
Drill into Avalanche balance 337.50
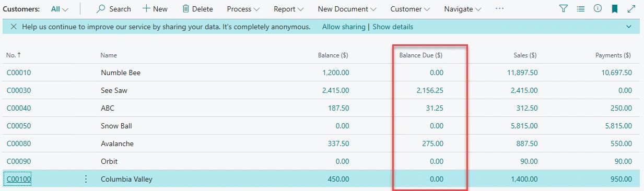339,144
